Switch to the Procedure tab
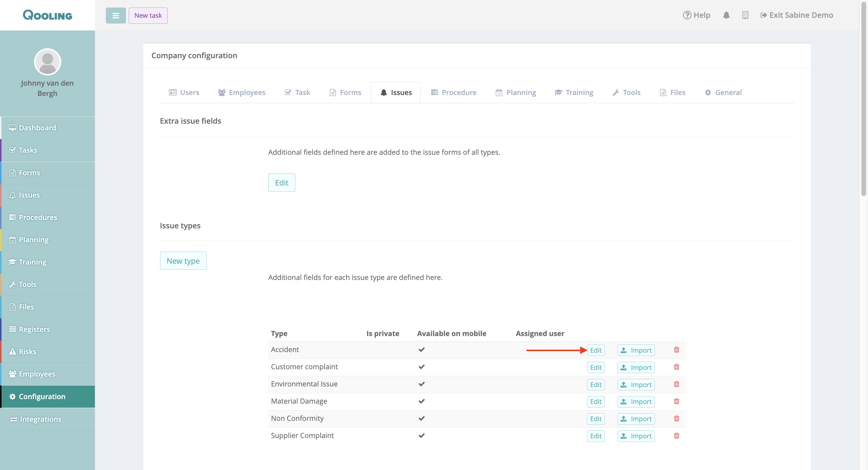Image resolution: width=868 pixels, height=470 pixels. pos(454,92)
